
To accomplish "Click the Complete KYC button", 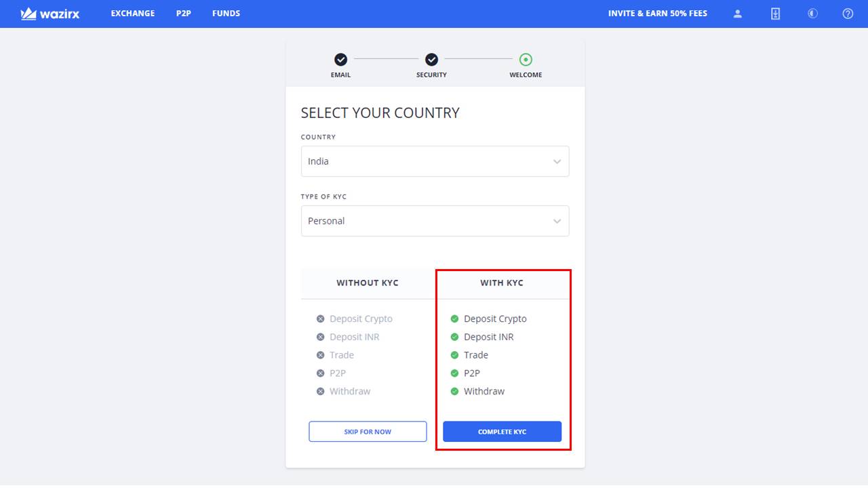I will point(502,432).
